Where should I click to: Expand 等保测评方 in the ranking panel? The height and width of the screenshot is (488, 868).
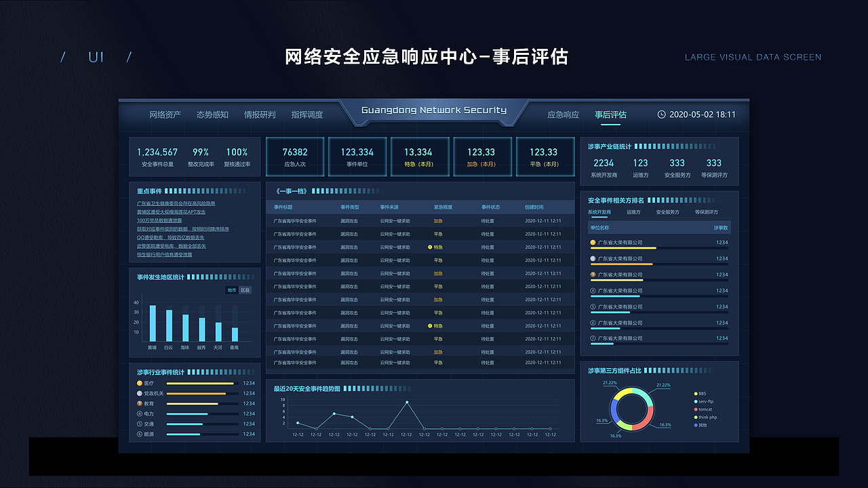click(x=707, y=212)
